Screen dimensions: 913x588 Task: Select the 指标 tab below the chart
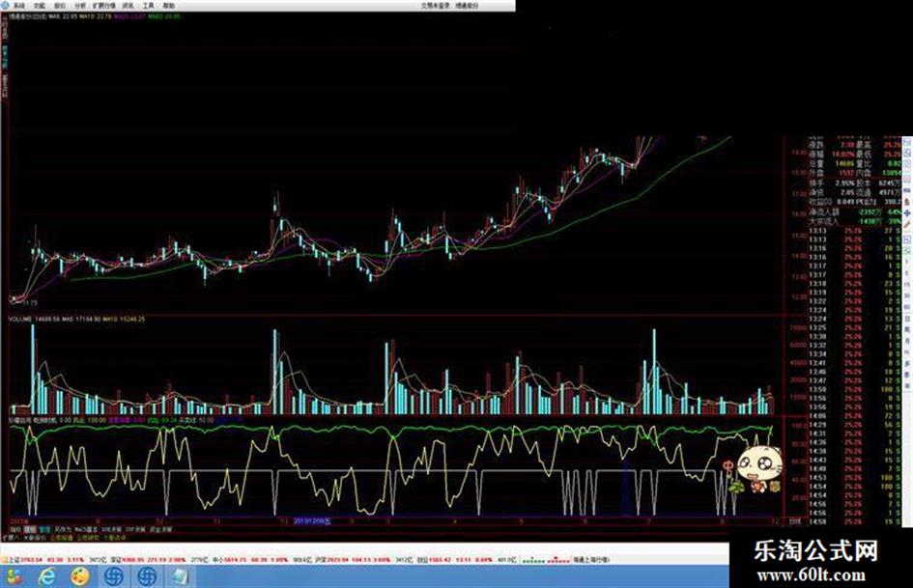click(x=15, y=530)
